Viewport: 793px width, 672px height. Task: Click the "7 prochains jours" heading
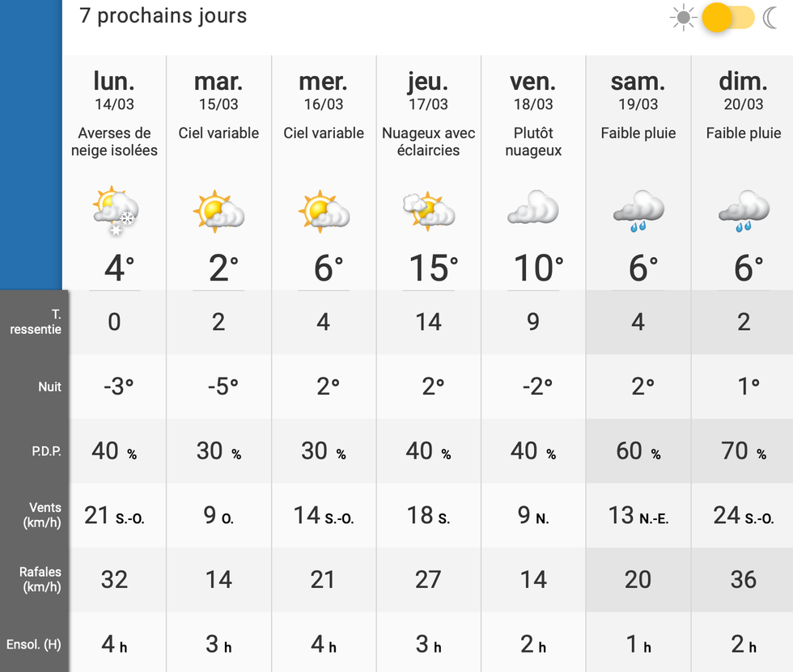(163, 16)
